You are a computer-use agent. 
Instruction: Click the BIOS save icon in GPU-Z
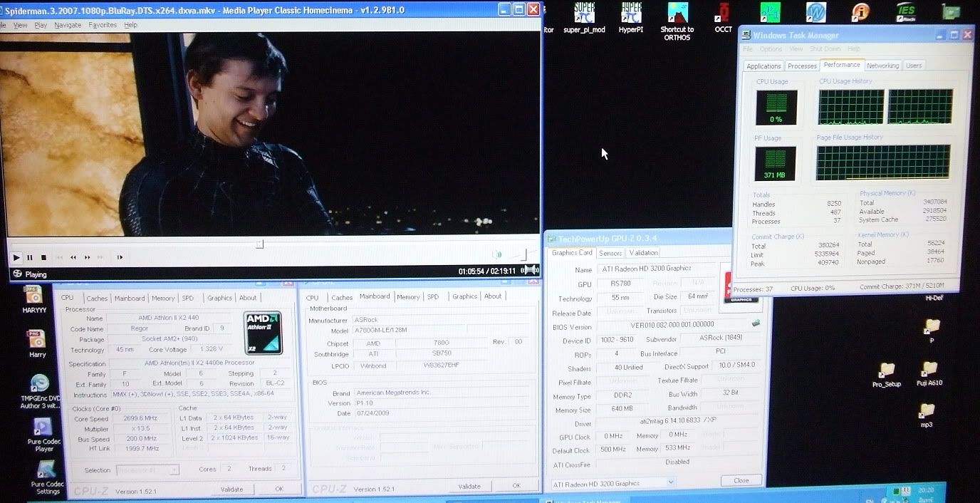[x=756, y=323]
